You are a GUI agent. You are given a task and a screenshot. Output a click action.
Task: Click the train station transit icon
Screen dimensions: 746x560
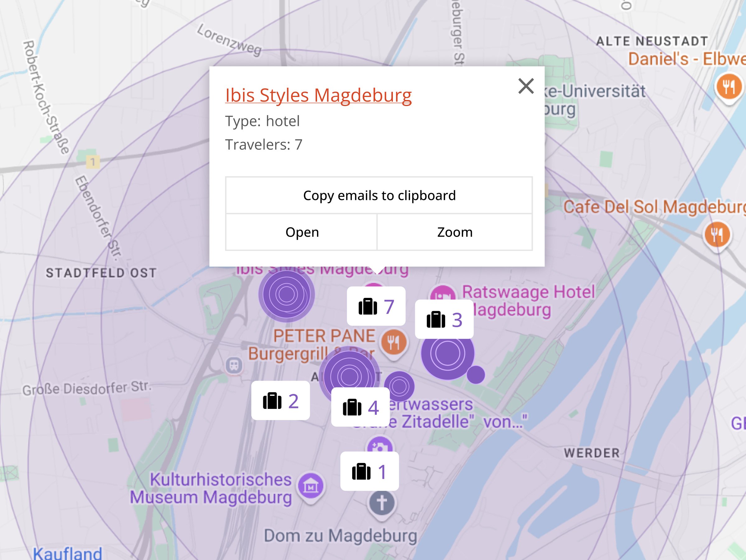click(234, 365)
